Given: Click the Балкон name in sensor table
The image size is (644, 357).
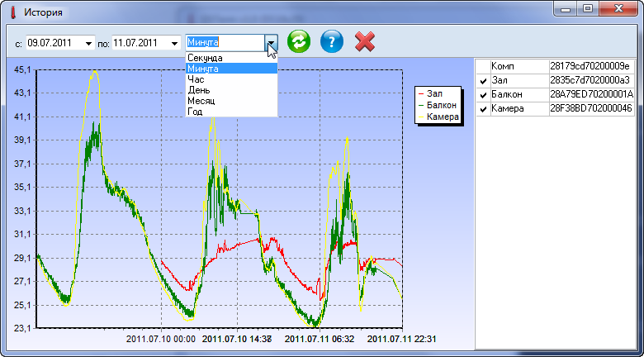Looking at the screenshot, I should 507,94.
